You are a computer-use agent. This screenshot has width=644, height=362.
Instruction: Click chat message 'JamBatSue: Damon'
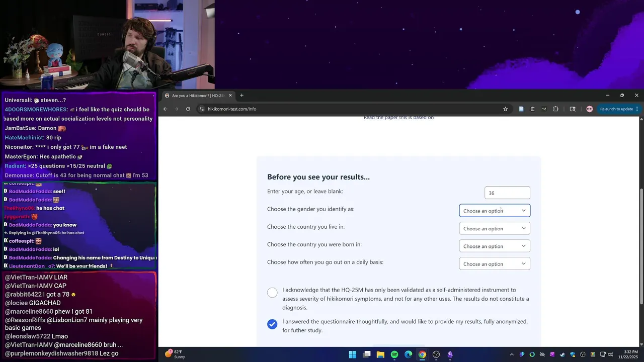pyautogui.click(x=35, y=128)
